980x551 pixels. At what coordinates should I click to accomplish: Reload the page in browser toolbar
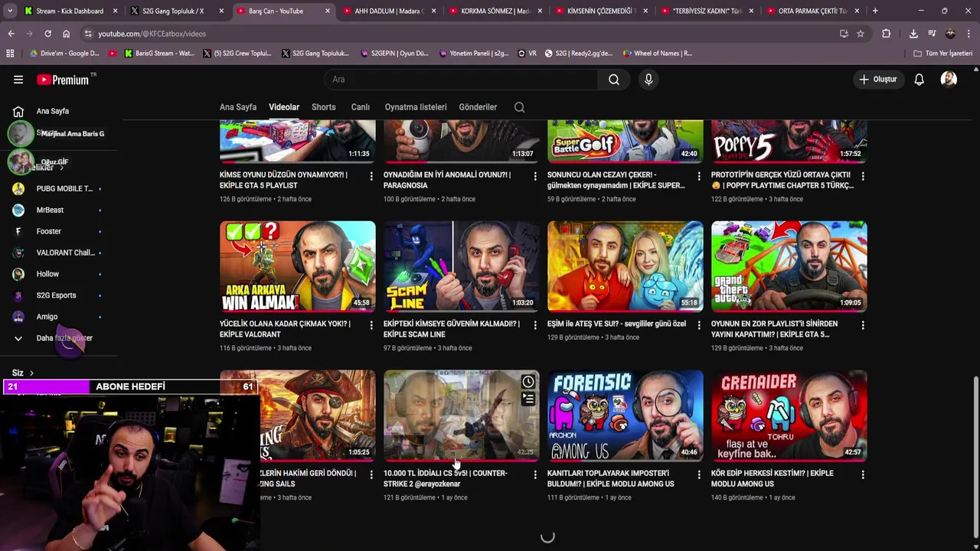[47, 34]
